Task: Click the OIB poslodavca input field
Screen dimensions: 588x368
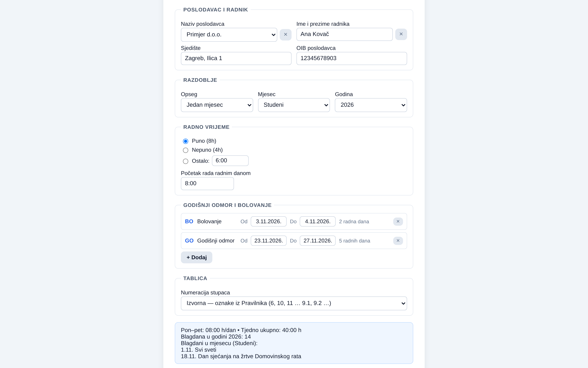Action: (352, 58)
